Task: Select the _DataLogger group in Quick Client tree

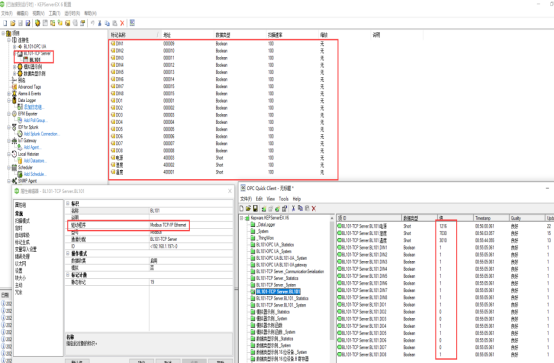Action: [x=266, y=224]
